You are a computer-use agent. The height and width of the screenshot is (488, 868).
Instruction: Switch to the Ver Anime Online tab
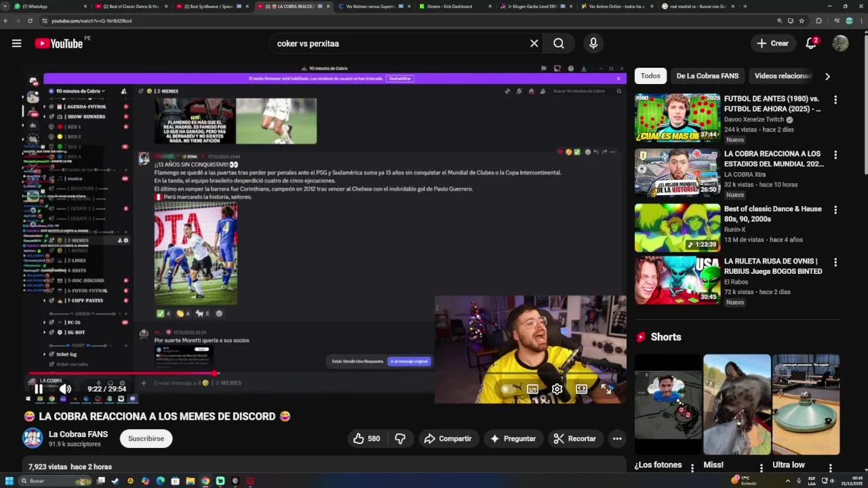coord(618,6)
